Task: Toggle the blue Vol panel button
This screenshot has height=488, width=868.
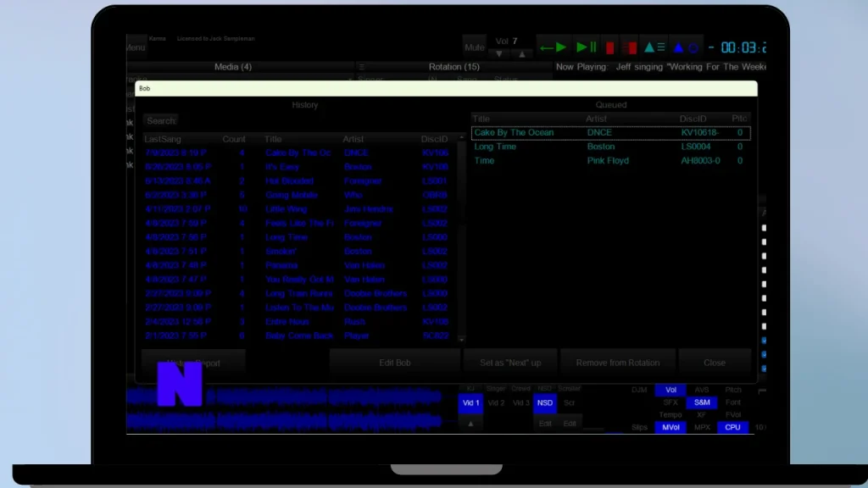Action: [x=670, y=390]
